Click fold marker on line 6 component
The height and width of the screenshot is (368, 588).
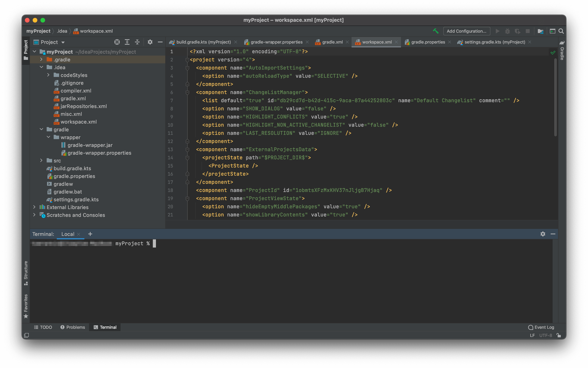[187, 92]
